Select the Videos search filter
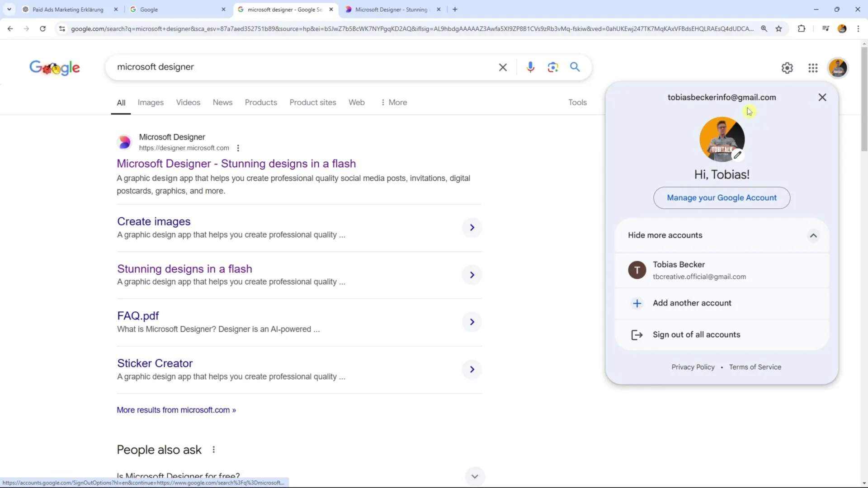The width and height of the screenshot is (868, 488). (x=188, y=103)
